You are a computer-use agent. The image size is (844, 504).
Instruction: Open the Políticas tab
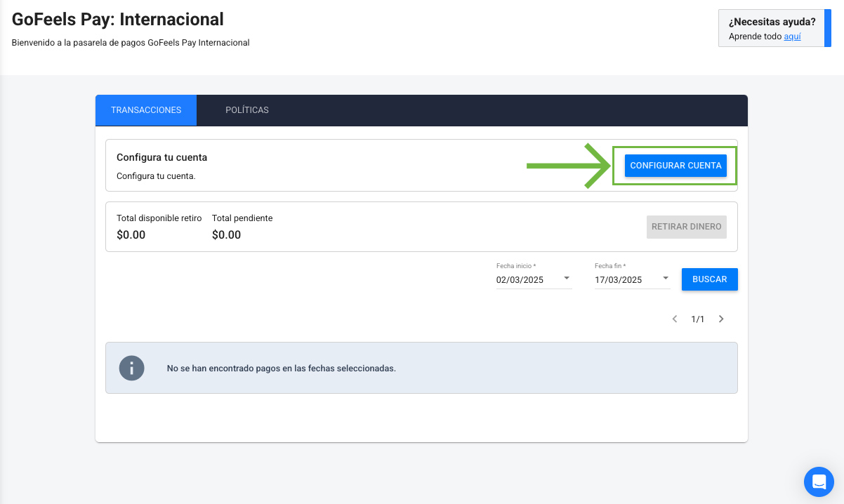pyautogui.click(x=247, y=110)
